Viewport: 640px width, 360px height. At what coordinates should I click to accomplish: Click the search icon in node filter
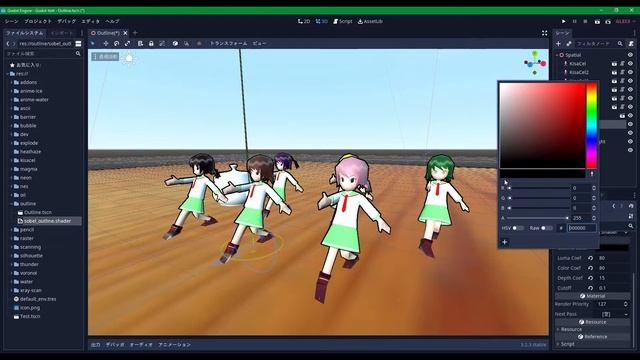coord(620,43)
